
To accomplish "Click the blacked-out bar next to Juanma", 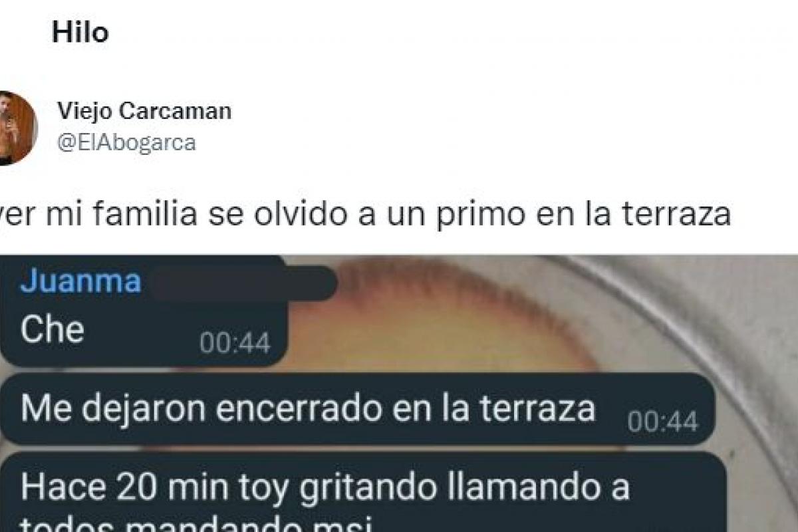I will click(243, 283).
